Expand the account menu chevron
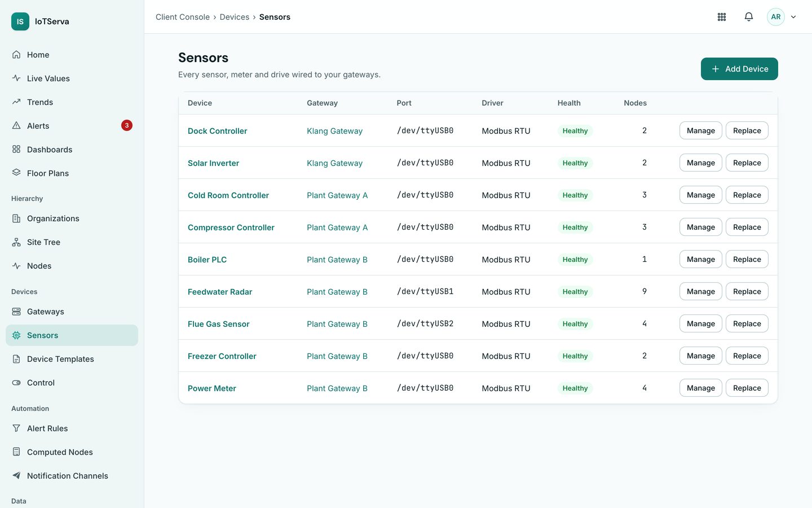 (x=793, y=17)
